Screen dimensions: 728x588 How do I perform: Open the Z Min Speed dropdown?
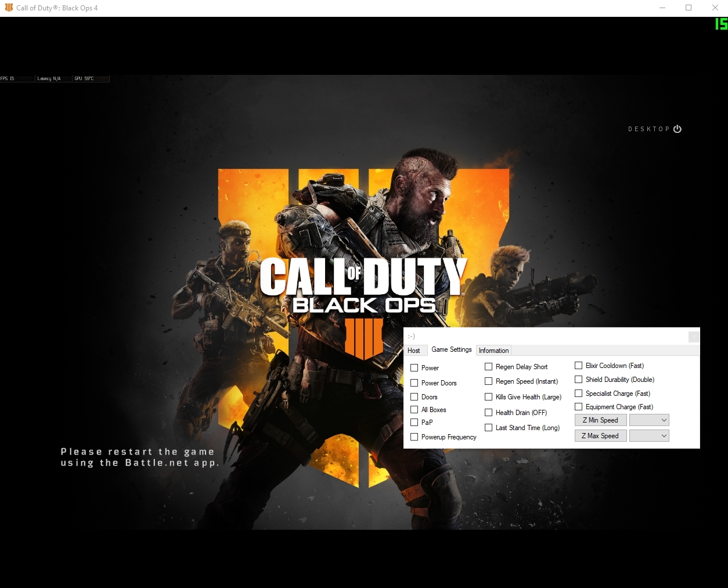(x=649, y=420)
